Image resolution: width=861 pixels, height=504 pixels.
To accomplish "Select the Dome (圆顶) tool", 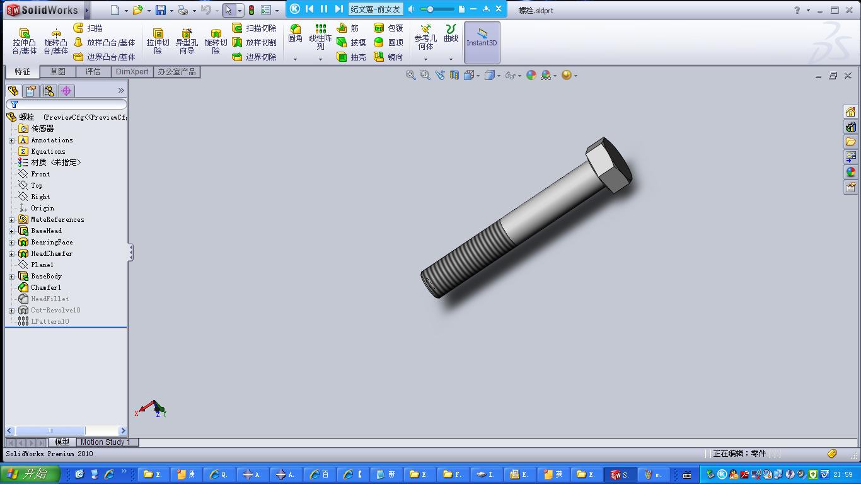I will point(388,43).
